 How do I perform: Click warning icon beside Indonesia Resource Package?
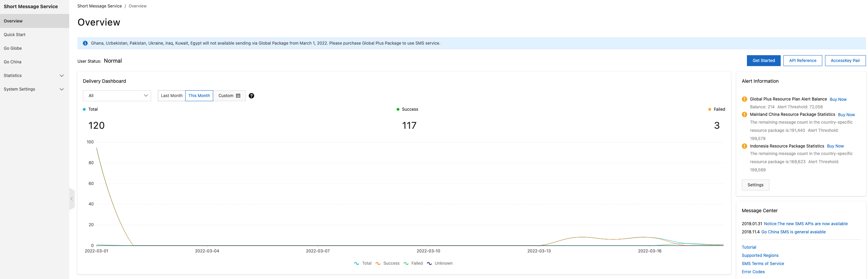click(x=745, y=146)
